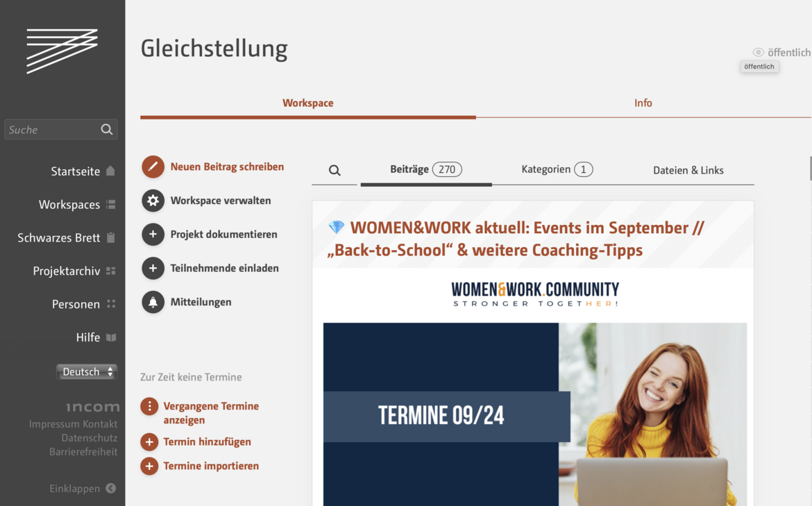Open the Deutsch language dropdown

(87, 372)
